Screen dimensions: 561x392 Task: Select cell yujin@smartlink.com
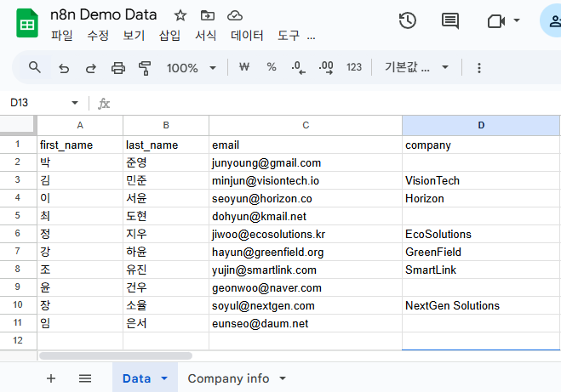[306, 270]
